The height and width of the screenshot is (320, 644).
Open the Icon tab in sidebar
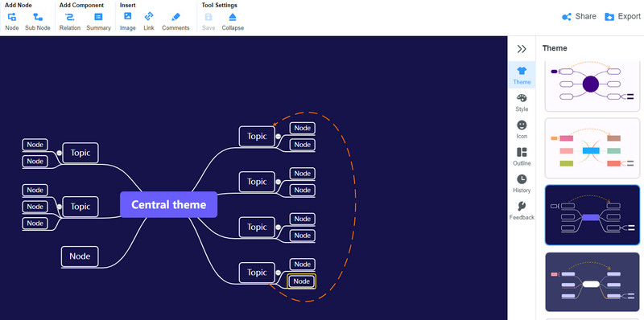522,129
